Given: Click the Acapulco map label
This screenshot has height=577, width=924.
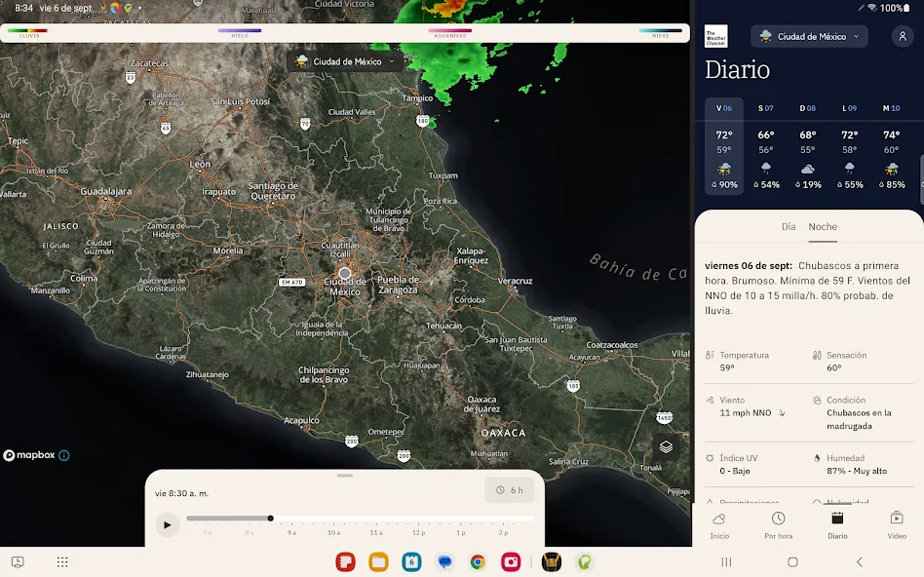Looking at the screenshot, I should pyautogui.click(x=301, y=420).
